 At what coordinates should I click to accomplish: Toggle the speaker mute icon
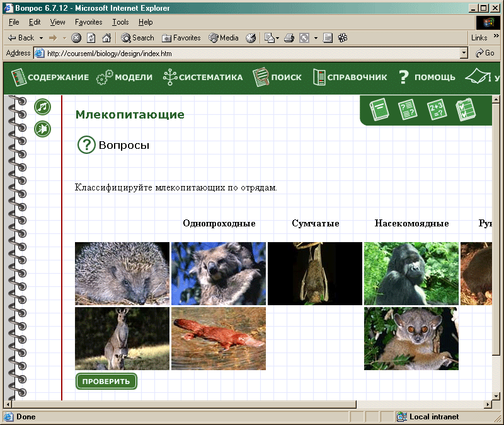(42, 129)
